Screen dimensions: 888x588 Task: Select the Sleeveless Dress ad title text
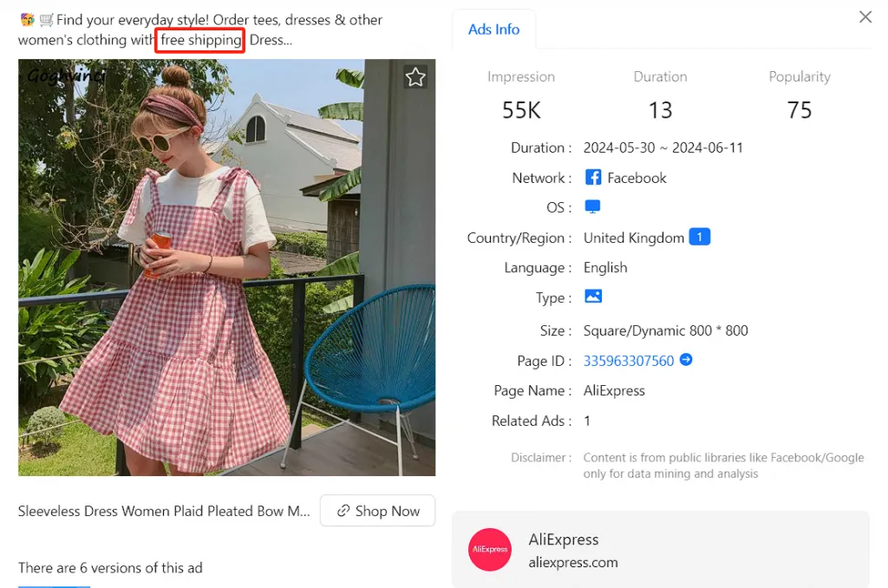[x=164, y=511]
